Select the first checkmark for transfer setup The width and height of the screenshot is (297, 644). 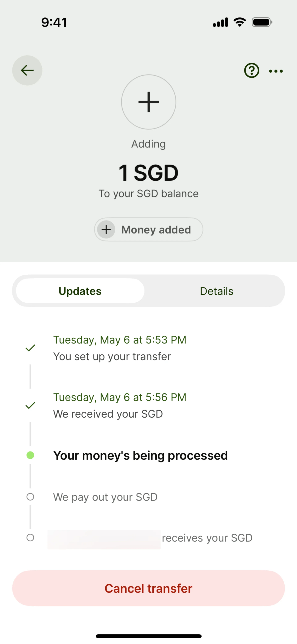coord(30,348)
